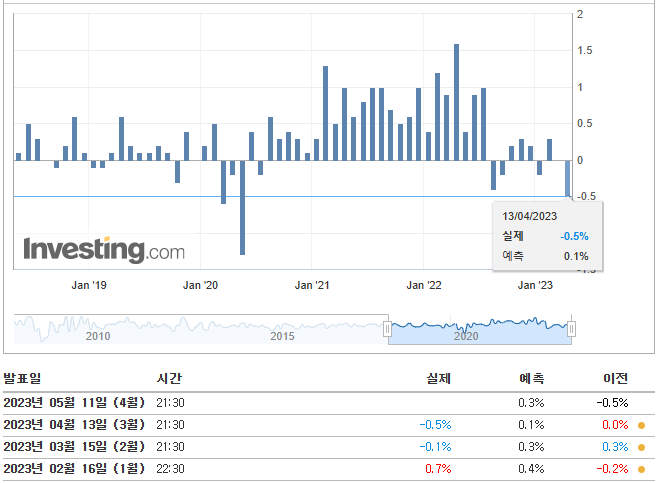The height and width of the screenshot is (483, 659).
Task: Click the 이전 column header
Action: (615, 378)
